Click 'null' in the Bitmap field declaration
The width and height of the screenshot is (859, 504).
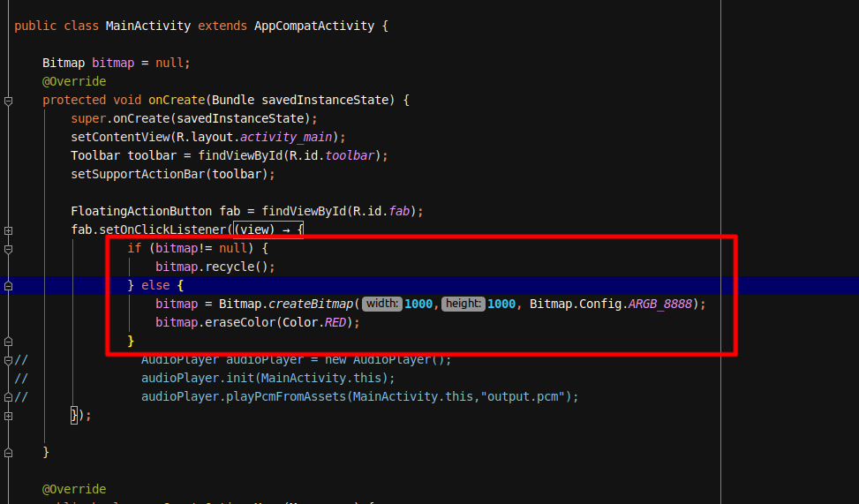click(170, 63)
